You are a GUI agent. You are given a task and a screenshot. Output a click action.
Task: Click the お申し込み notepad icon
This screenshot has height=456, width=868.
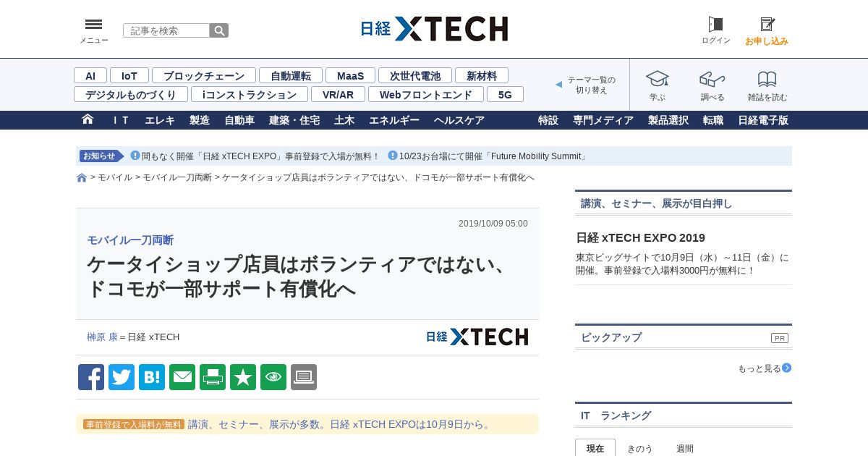click(767, 25)
